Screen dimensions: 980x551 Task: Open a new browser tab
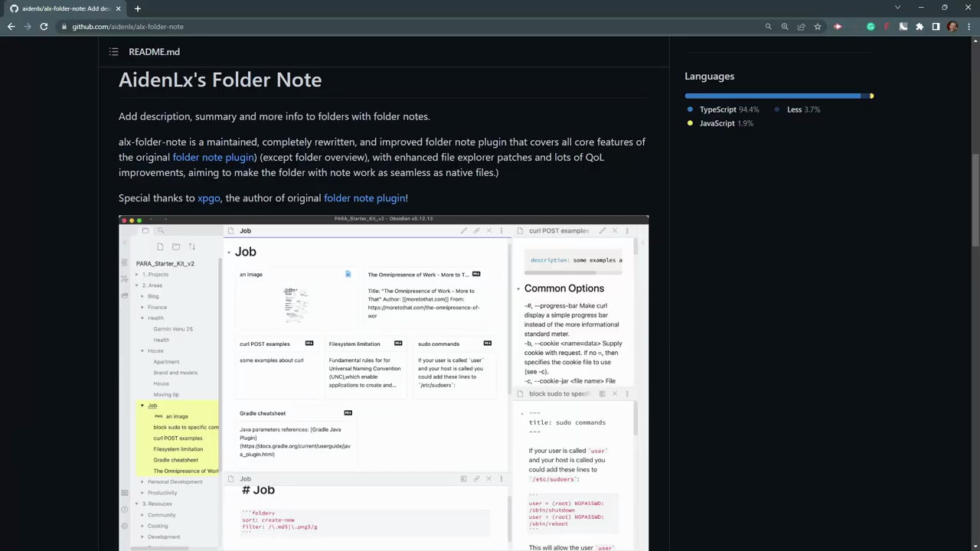pos(138,8)
